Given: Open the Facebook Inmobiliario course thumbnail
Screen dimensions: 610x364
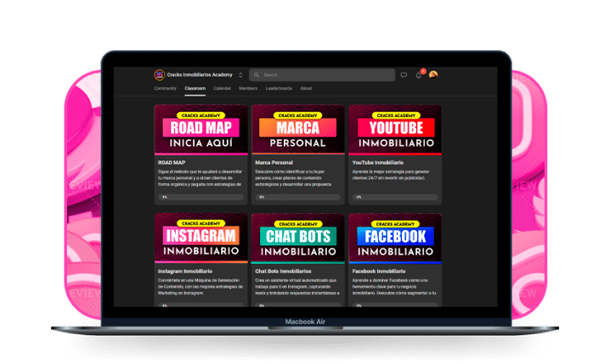Looking at the screenshot, I should (395, 238).
